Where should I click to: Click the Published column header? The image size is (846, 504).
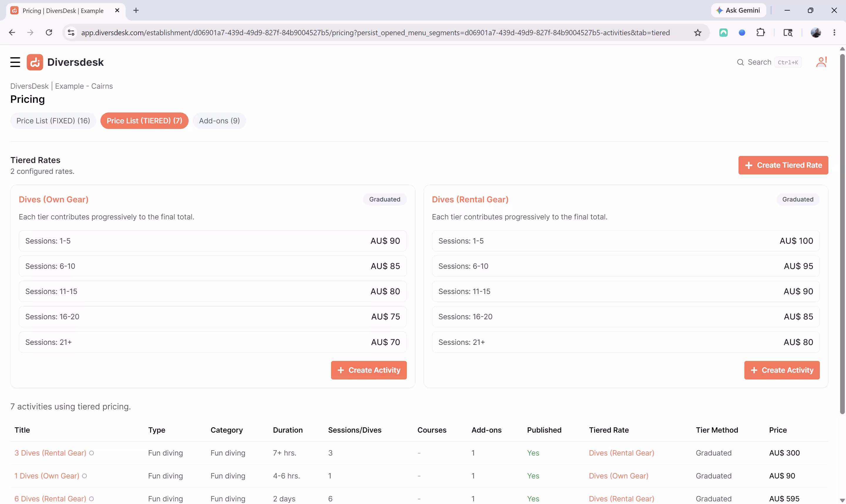pyautogui.click(x=544, y=430)
